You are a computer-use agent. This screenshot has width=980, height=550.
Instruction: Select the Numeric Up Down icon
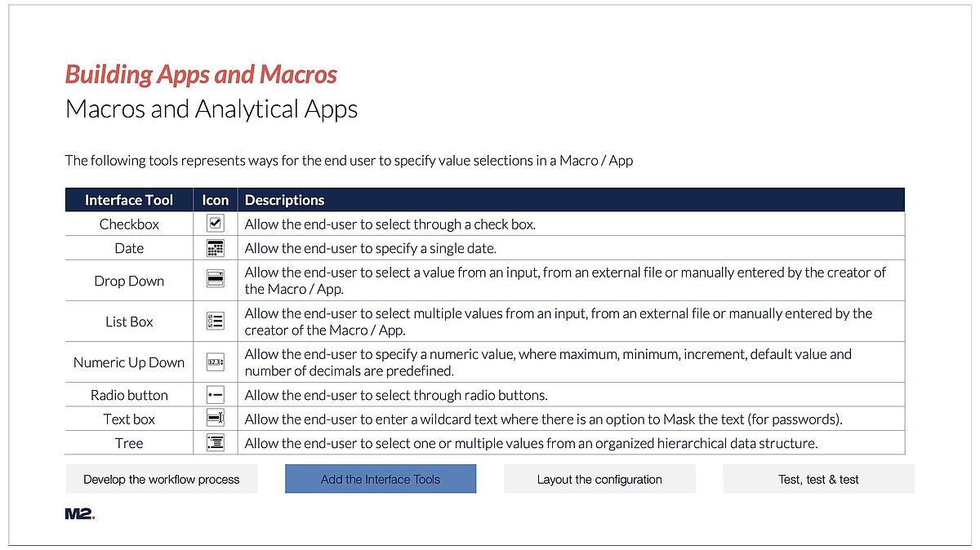tap(216, 362)
